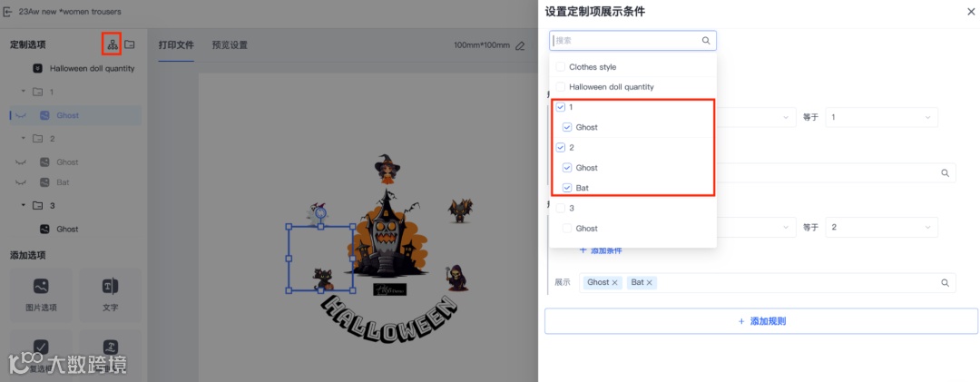The height and width of the screenshot is (382, 980).
Task: Open the value dropdown showing 1
Action: 881,117
